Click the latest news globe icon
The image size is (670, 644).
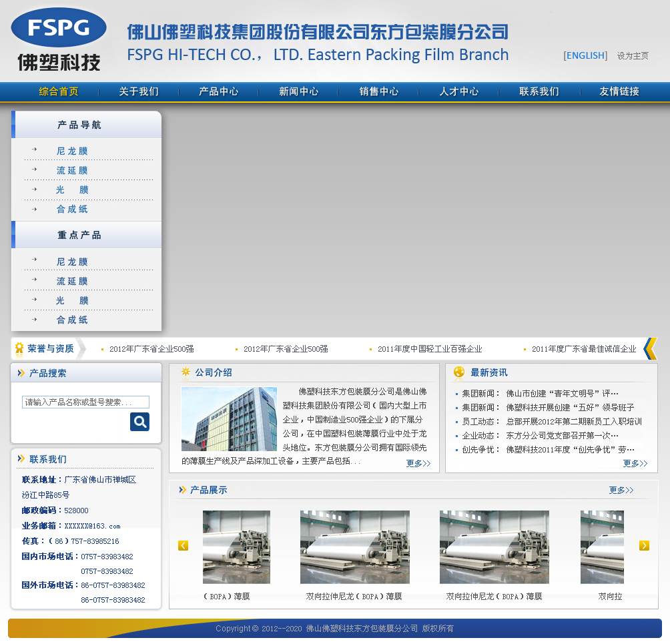[x=459, y=372]
